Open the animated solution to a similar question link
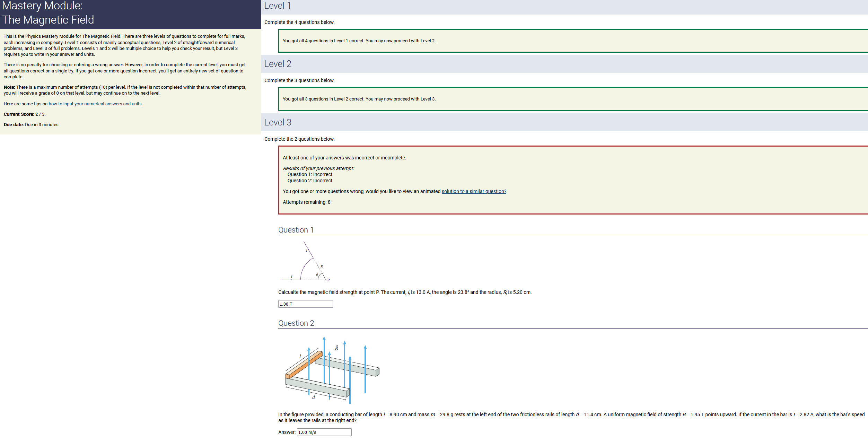868x446 pixels. coord(474,191)
